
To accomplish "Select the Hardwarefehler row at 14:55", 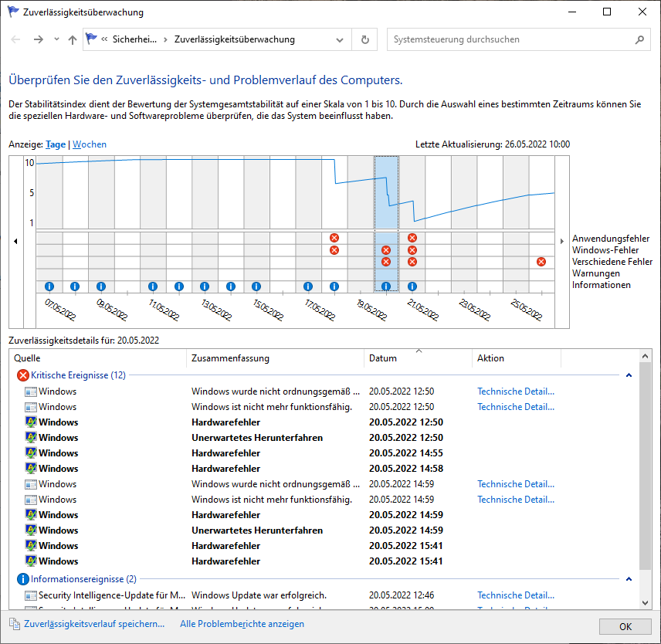I will pos(324,453).
